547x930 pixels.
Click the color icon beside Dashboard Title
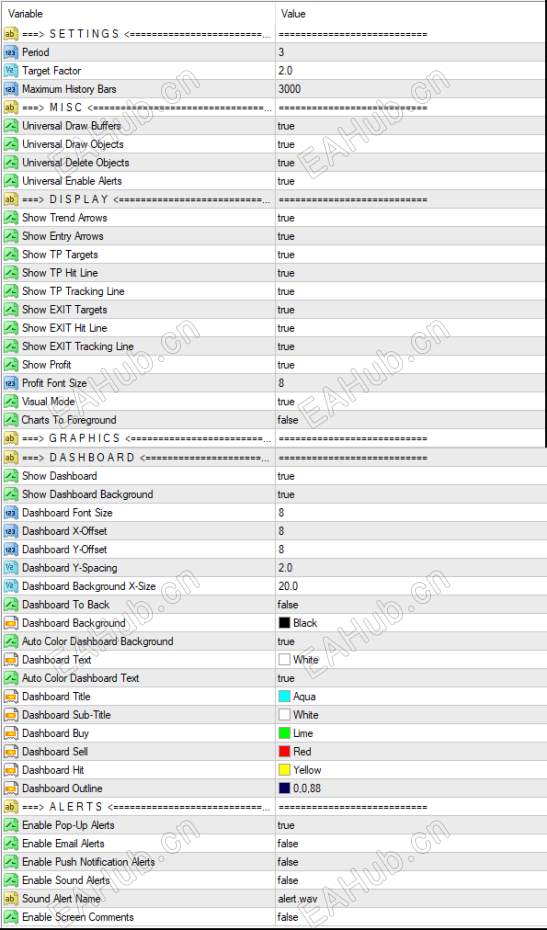click(x=11, y=696)
